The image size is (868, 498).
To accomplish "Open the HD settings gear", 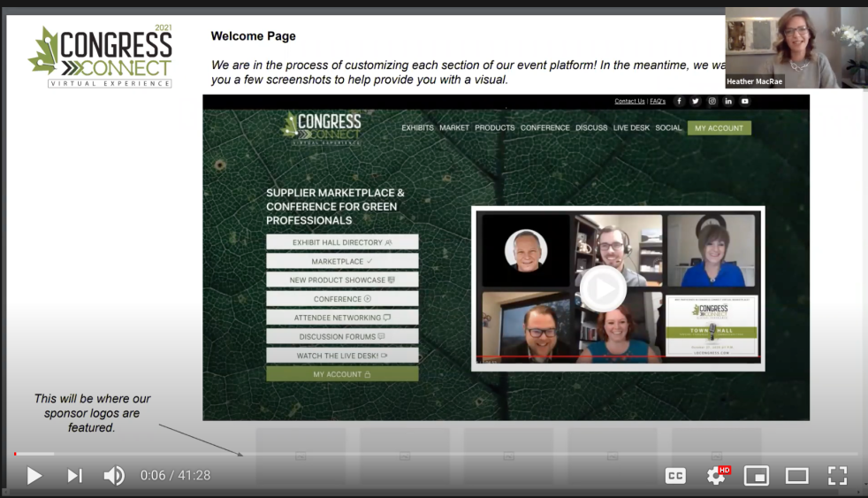I will (716, 476).
